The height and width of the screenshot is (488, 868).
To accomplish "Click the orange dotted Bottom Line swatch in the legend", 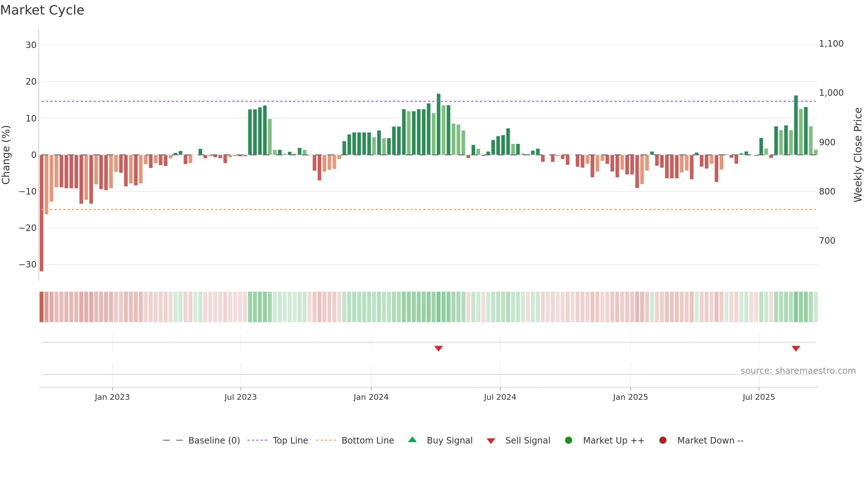I will pyautogui.click(x=326, y=440).
